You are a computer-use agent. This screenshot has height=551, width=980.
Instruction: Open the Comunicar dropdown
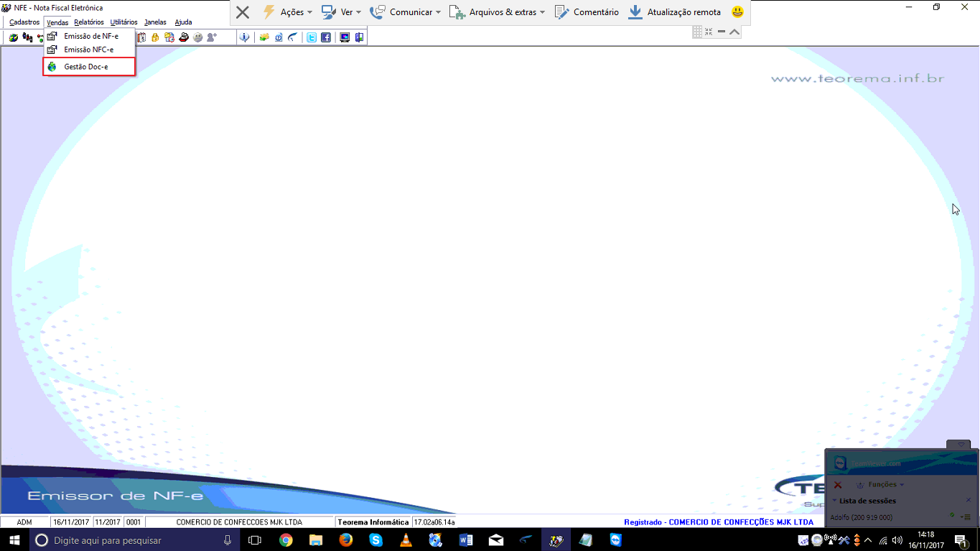405,12
